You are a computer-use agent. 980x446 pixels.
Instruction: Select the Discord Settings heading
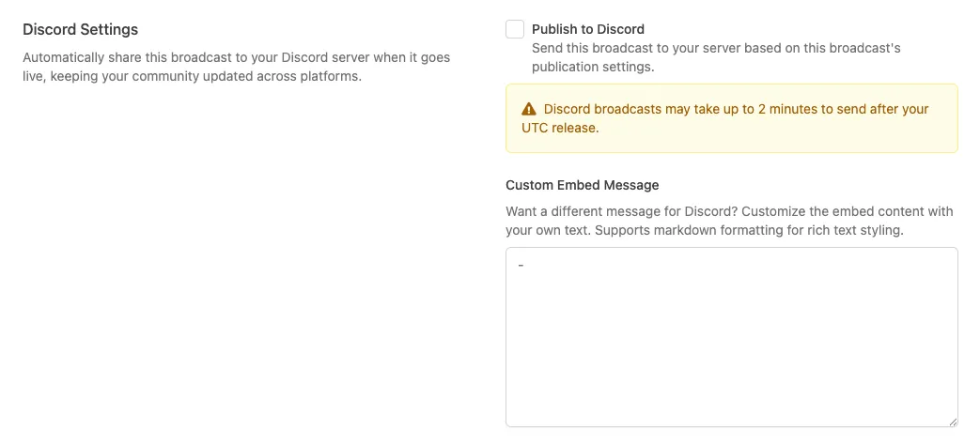81,29
